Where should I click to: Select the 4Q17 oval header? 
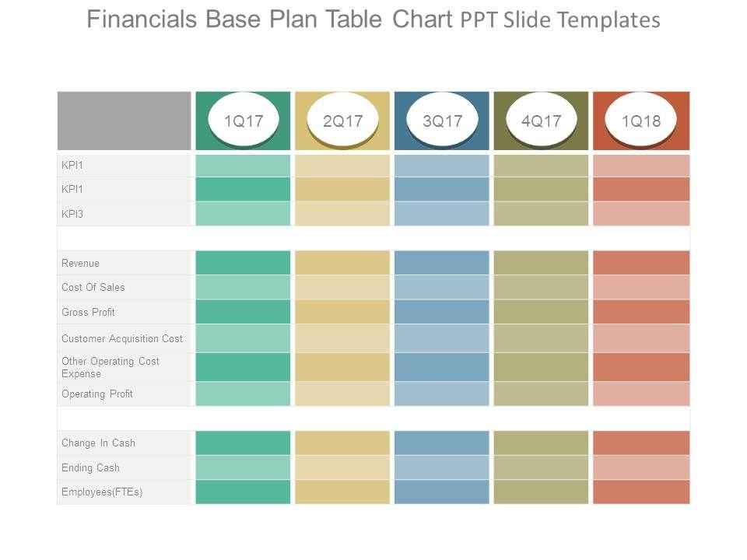[x=542, y=121]
